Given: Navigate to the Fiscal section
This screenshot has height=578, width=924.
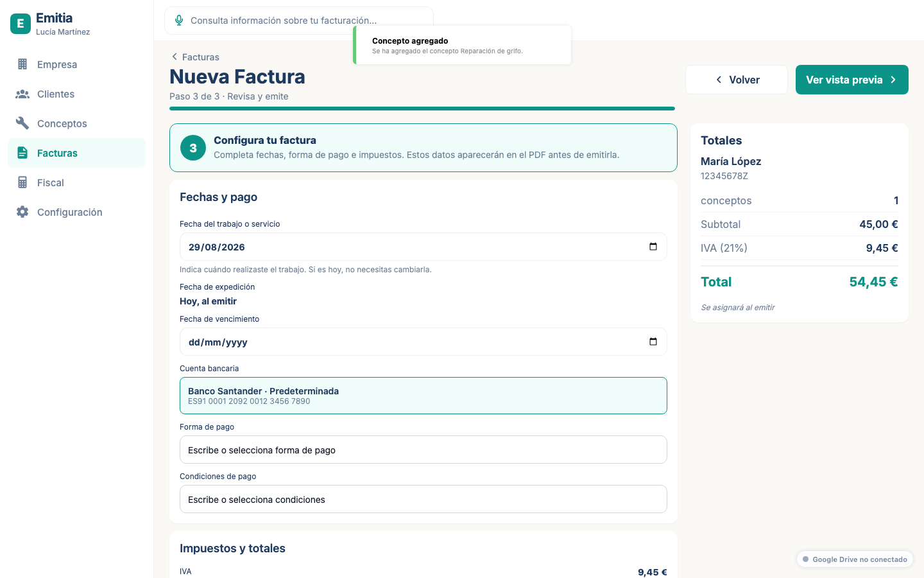Looking at the screenshot, I should point(76,182).
